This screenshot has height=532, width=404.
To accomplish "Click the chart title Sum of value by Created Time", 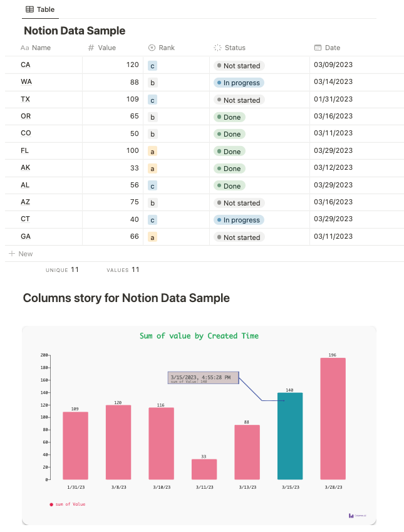I will click(x=199, y=336).
